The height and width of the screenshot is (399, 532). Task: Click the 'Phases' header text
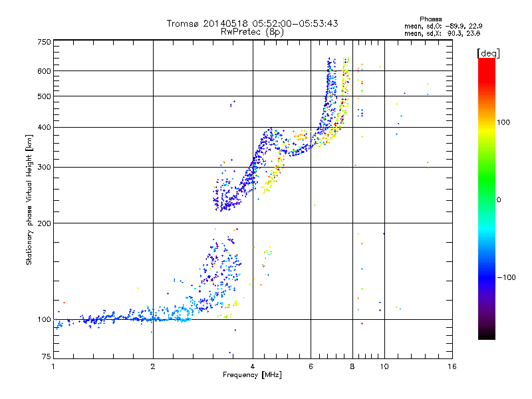[x=430, y=19]
